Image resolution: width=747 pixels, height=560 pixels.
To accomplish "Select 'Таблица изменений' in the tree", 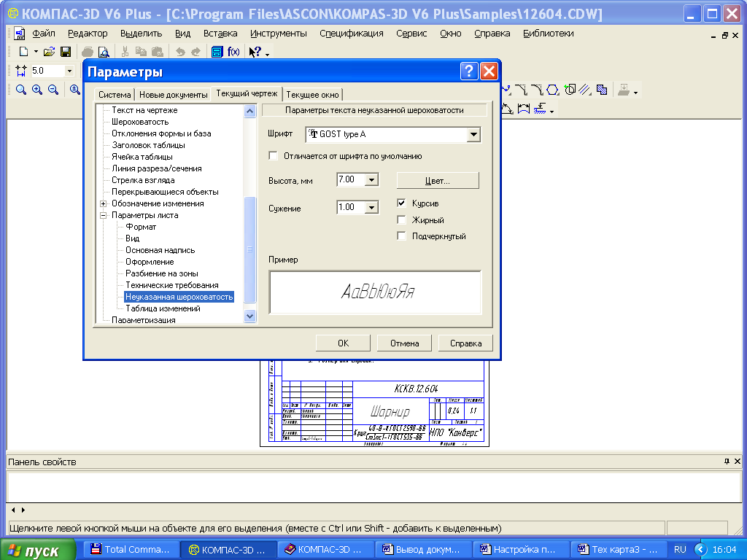I will [163, 308].
